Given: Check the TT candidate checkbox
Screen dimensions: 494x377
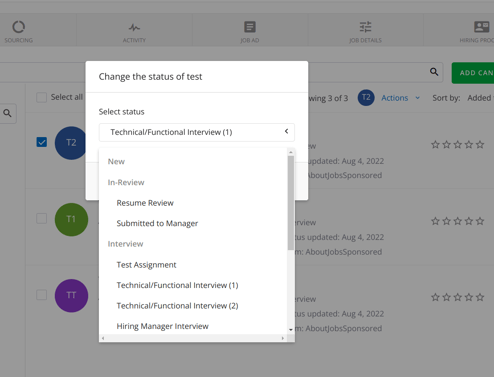Looking at the screenshot, I should (41, 295).
